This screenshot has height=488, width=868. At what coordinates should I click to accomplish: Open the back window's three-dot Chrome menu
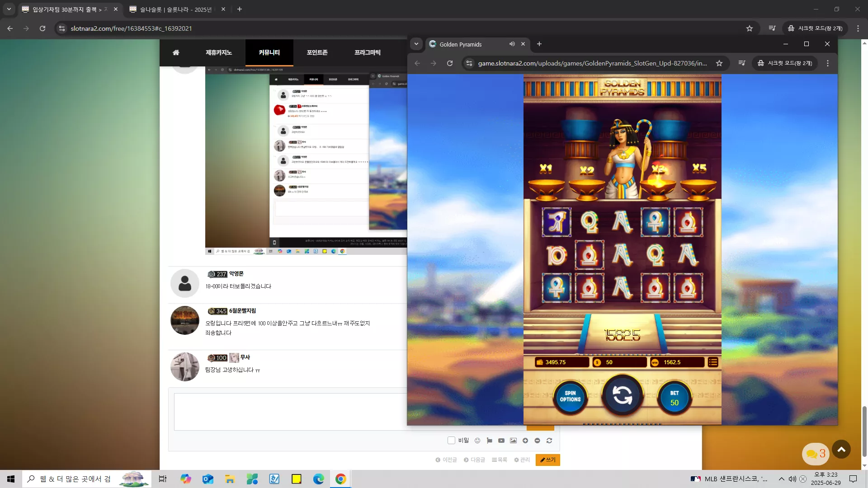(x=858, y=28)
